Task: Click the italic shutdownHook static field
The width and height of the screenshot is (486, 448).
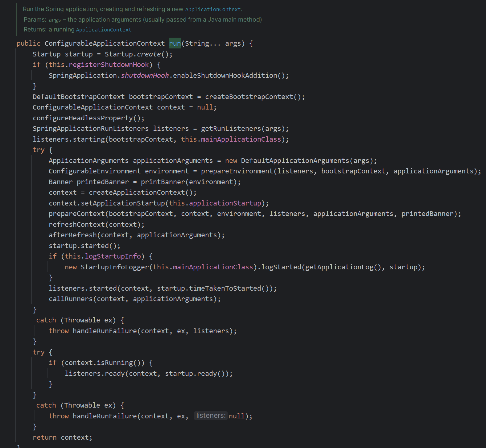Action: click(x=145, y=76)
